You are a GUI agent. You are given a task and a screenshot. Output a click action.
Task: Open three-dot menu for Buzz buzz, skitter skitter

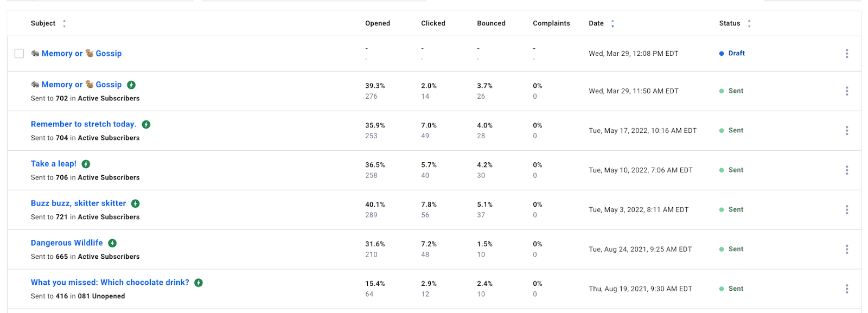pyautogui.click(x=846, y=210)
